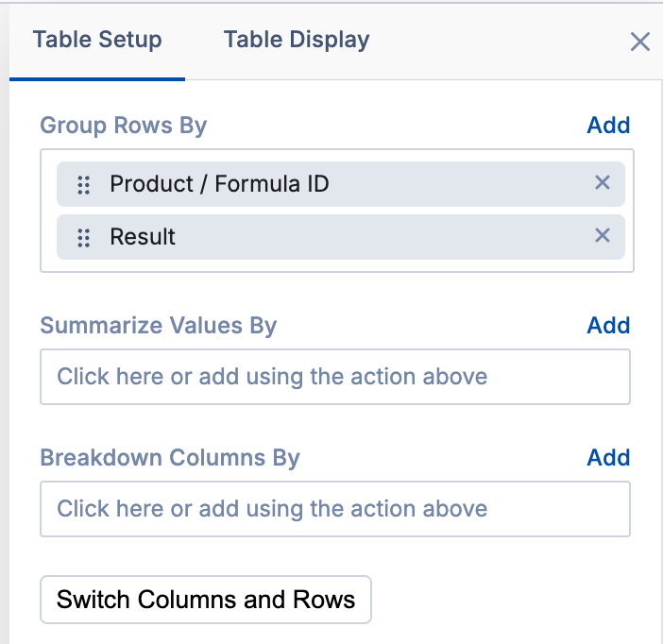Remove Product / Formula ID from row grouping

pos(603,183)
